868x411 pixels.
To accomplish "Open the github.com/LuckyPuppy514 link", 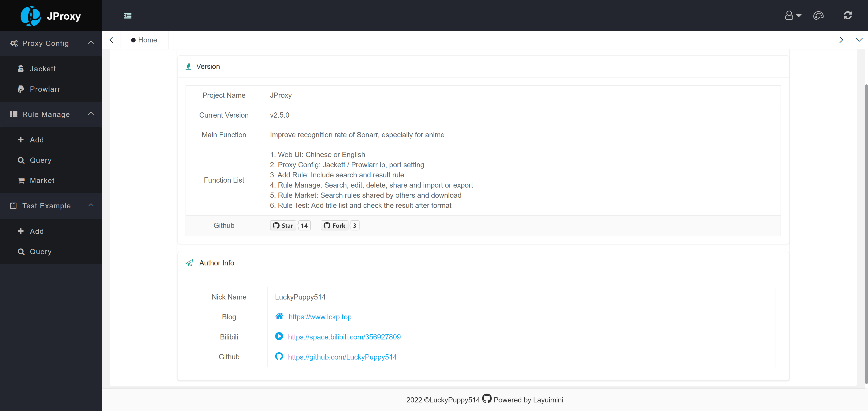I will 342,357.
